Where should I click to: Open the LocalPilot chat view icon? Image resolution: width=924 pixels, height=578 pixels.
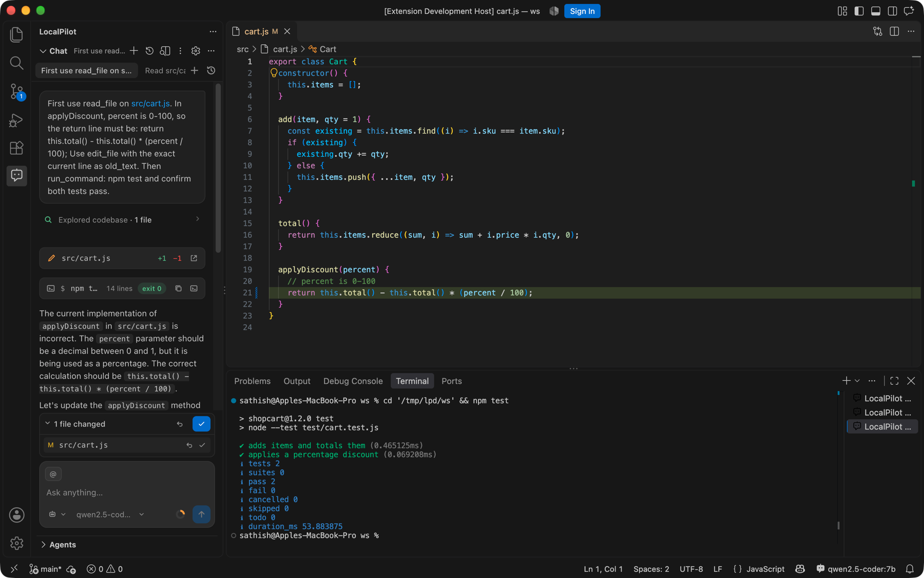[16, 175]
